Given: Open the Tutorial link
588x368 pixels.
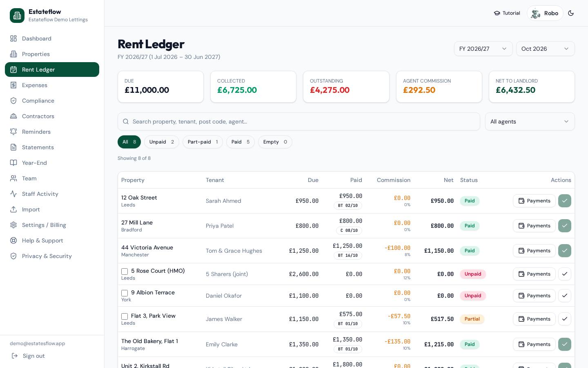Looking at the screenshot, I should [507, 13].
